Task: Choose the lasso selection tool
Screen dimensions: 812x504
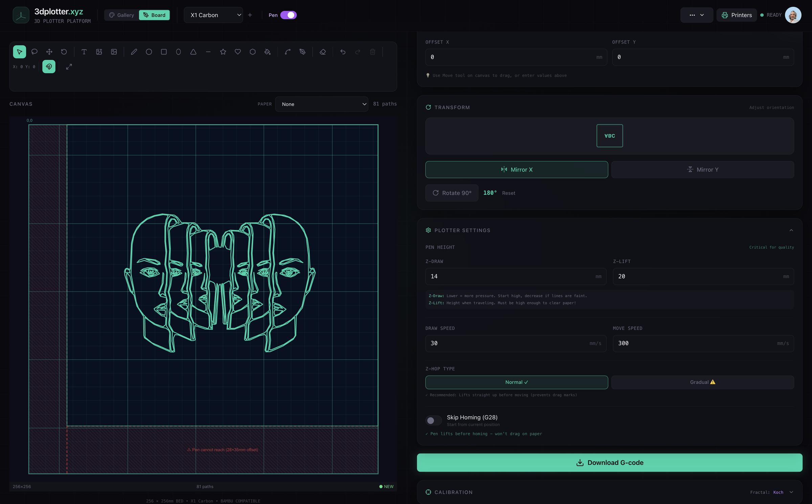Action: 34,52
